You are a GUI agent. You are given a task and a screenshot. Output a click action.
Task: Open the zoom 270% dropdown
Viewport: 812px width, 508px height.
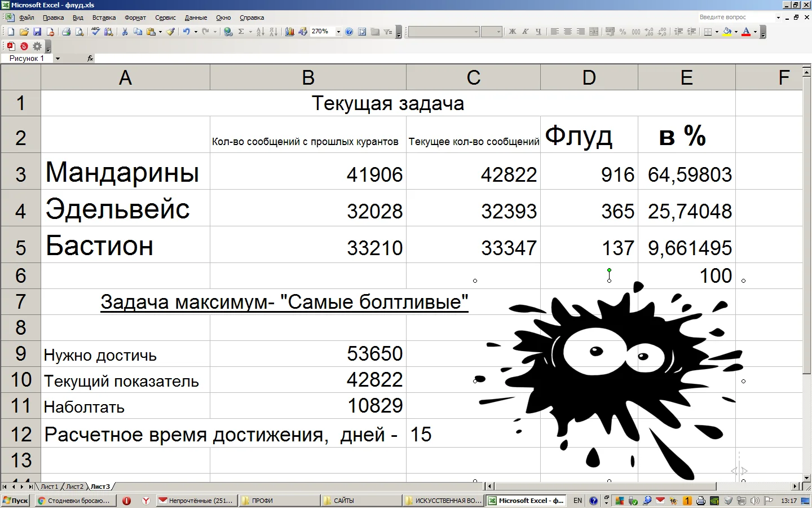(x=338, y=32)
